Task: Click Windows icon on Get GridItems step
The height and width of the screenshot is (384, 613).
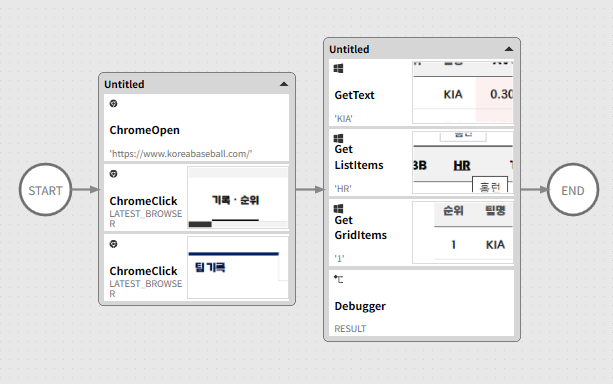Action: (339, 208)
